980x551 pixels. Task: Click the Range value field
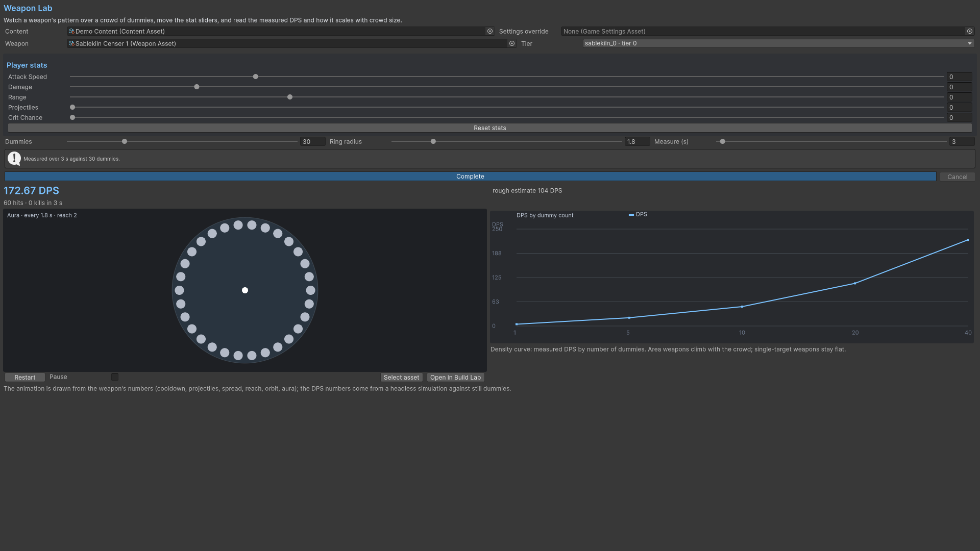tap(959, 97)
